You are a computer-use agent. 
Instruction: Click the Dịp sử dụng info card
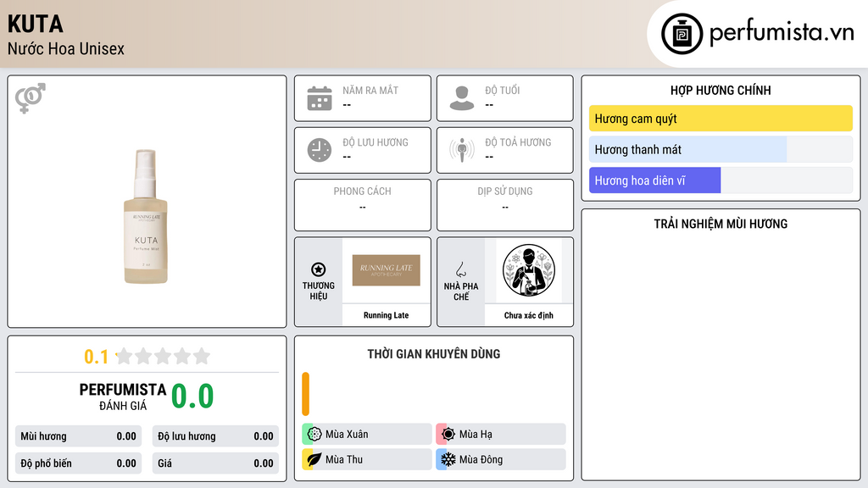pos(505,205)
